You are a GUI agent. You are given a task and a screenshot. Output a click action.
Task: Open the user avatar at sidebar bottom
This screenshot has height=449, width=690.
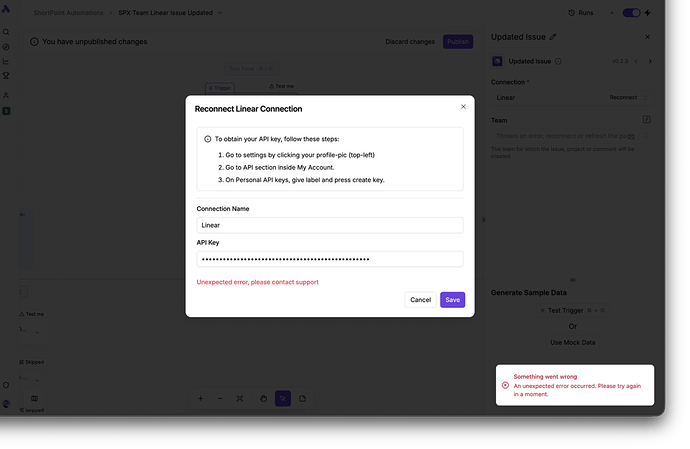pos(6,404)
